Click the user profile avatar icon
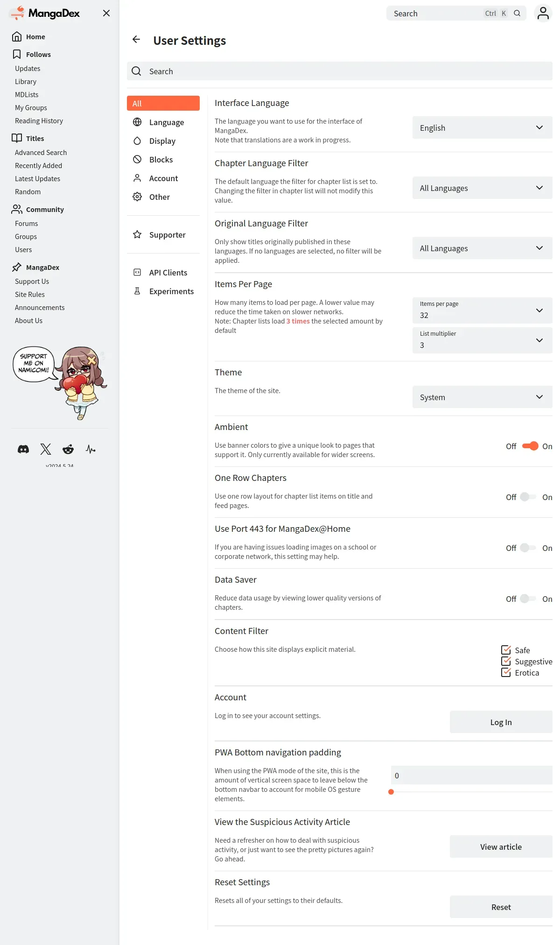This screenshot has width=560, height=945. (x=543, y=13)
